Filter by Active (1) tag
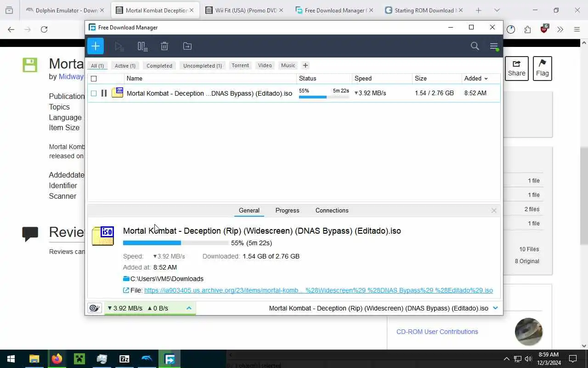 pos(125,66)
